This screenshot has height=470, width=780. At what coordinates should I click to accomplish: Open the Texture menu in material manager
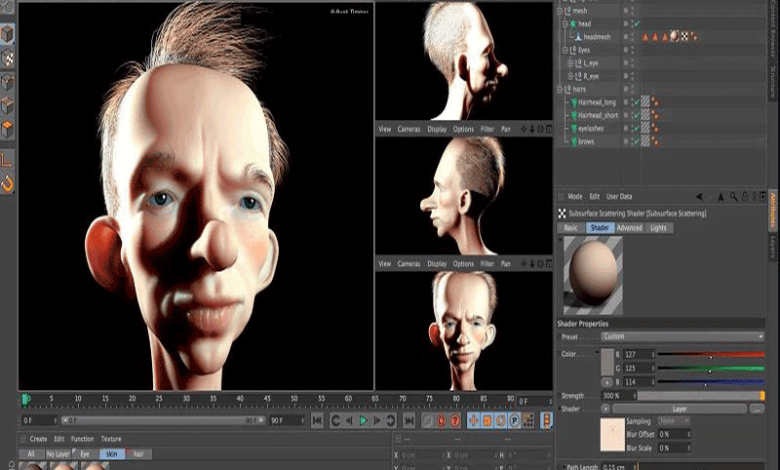[111, 439]
